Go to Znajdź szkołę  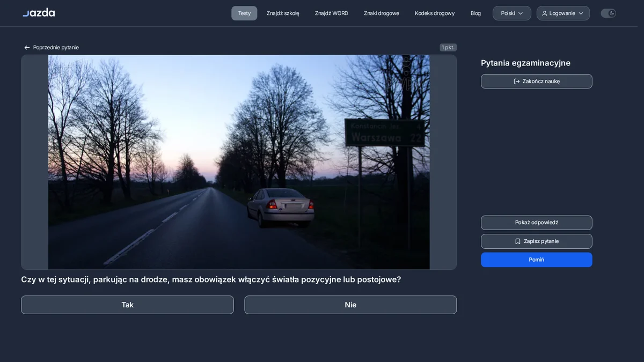pos(283,13)
